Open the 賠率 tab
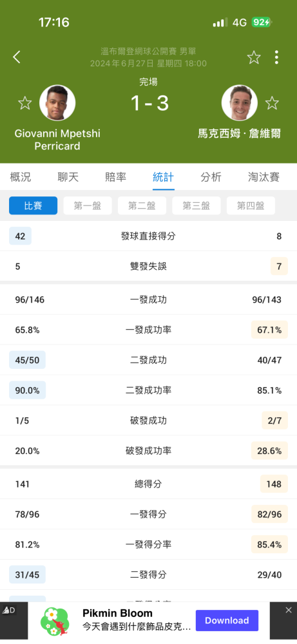Viewport: 297px width, 644px height. [x=116, y=177]
